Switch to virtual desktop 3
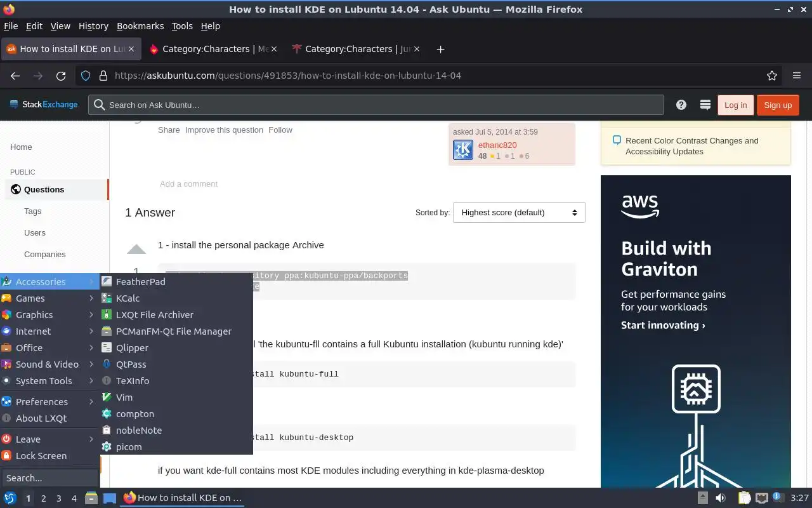Image resolution: width=812 pixels, height=508 pixels. coord(59,498)
